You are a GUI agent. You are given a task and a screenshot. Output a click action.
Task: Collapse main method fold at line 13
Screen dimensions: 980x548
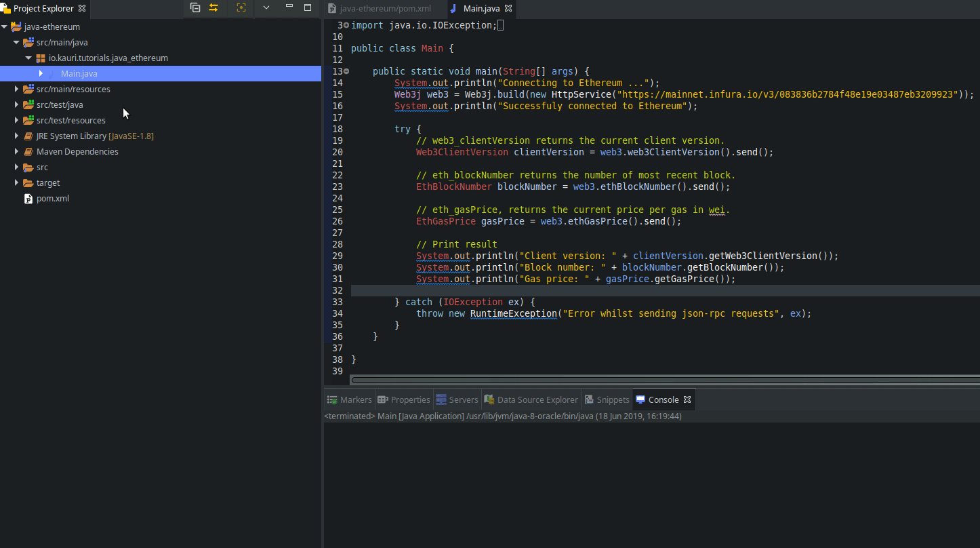[x=346, y=71]
